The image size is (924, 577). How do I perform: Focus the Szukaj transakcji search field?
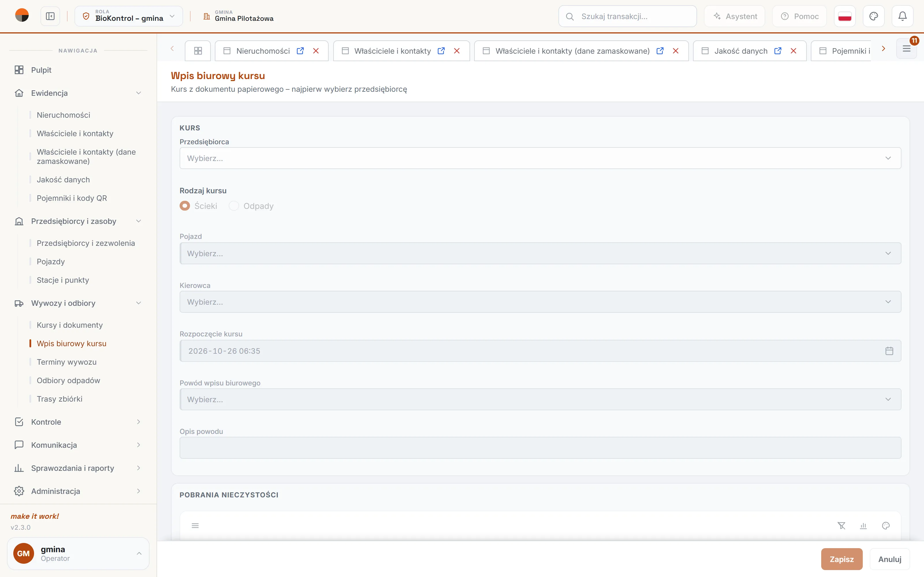[x=627, y=16]
